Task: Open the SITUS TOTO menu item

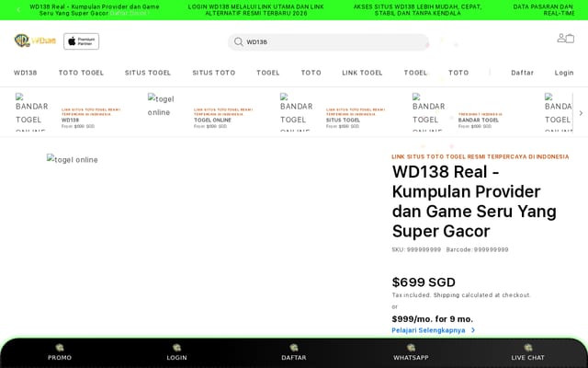Action: pyautogui.click(x=214, y=73)
